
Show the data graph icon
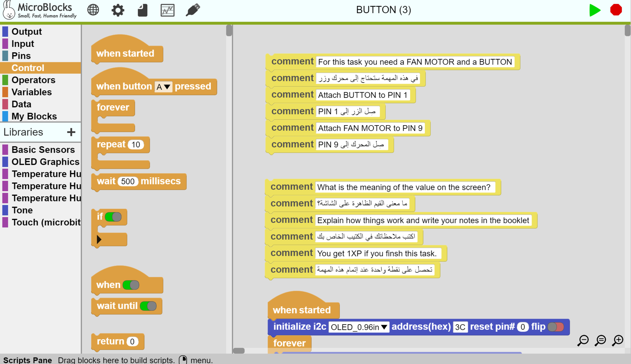167,10
